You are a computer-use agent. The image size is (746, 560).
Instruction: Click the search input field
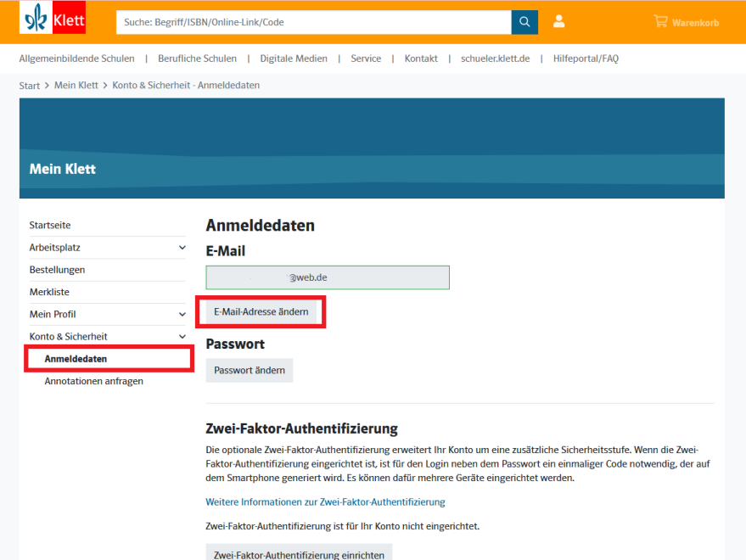click(x=313, y=22)
